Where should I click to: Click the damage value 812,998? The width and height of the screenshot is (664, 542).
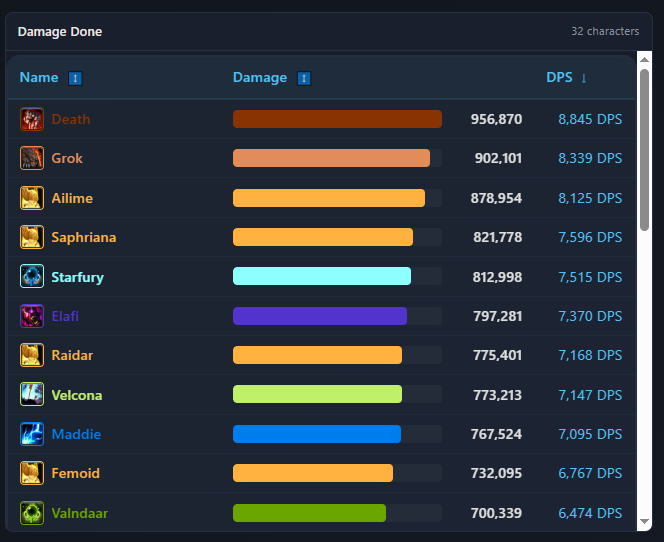click(497, 277)
